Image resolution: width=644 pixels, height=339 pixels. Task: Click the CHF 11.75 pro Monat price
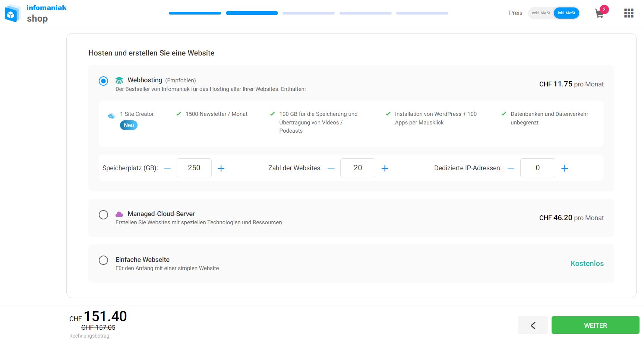(x=571, y=84)
